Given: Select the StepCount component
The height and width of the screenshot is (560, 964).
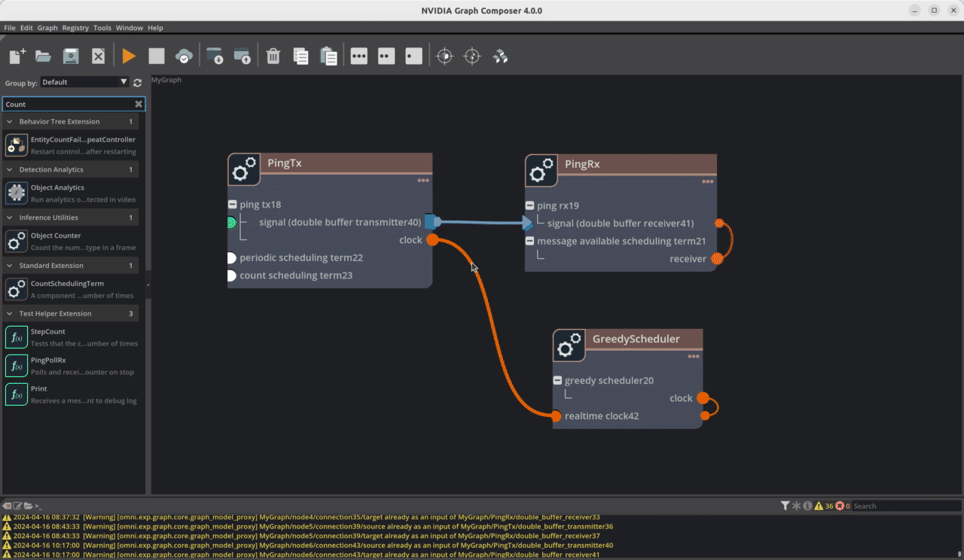Looking at the screenshot, I should (72, 337).
